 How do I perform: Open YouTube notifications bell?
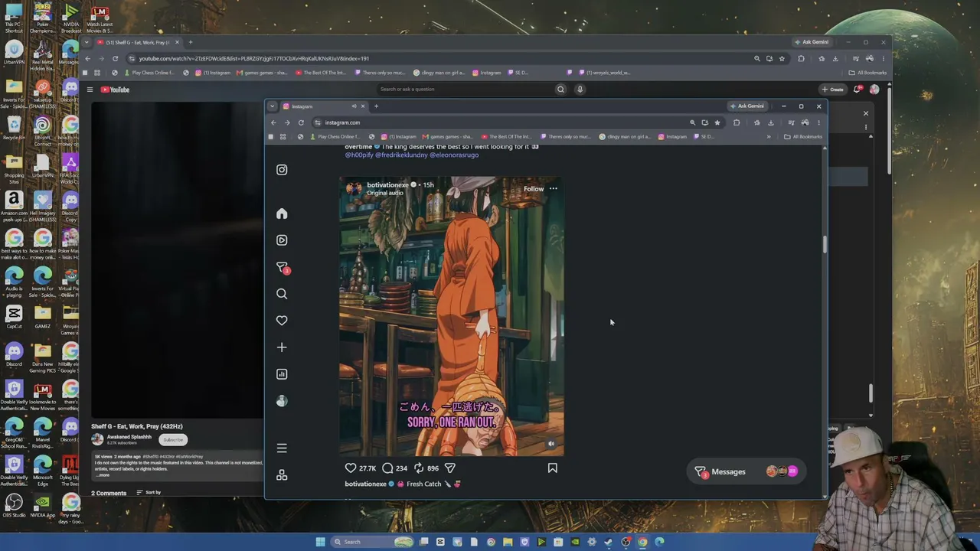(857, 90)
